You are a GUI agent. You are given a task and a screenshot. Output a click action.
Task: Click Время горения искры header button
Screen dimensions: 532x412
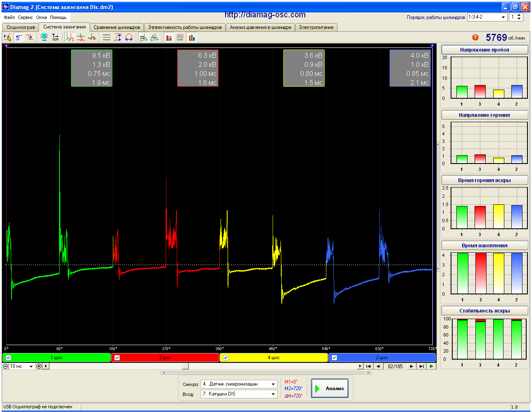484,180
